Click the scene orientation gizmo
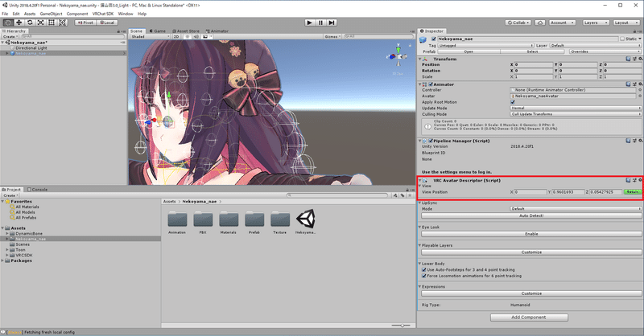This screenshot has height=336, width=644. click(x=398, y=56)
